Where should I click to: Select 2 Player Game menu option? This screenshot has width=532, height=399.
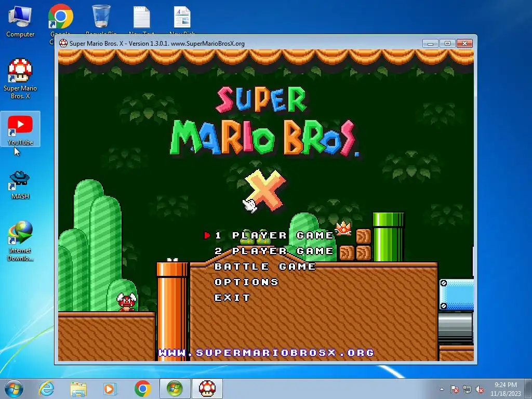coord(274,251)
